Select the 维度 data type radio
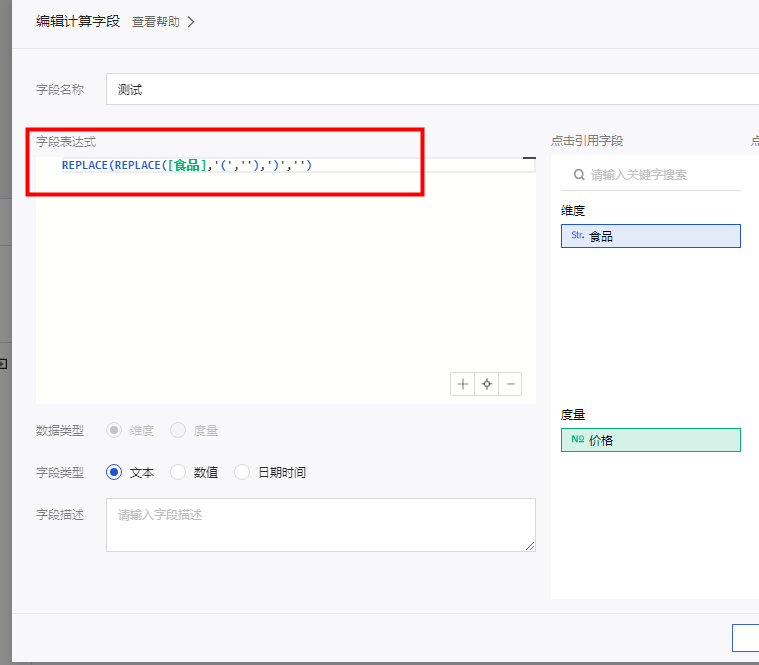This screenshot has width=759, height=665. (114, 430)
